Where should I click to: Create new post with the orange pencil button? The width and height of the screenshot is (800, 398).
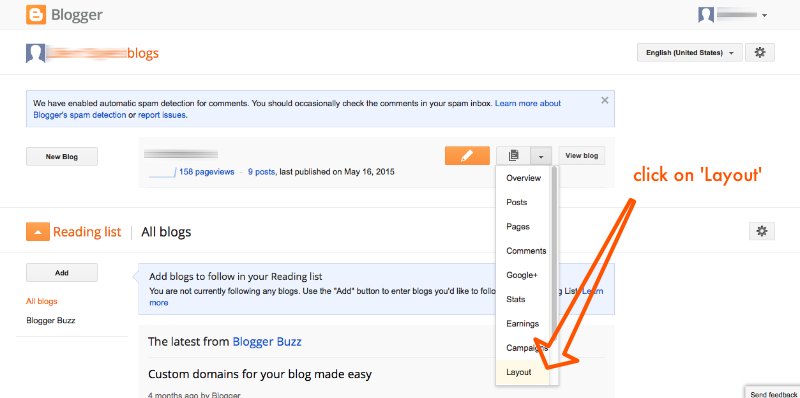click(x=467, y=156)
